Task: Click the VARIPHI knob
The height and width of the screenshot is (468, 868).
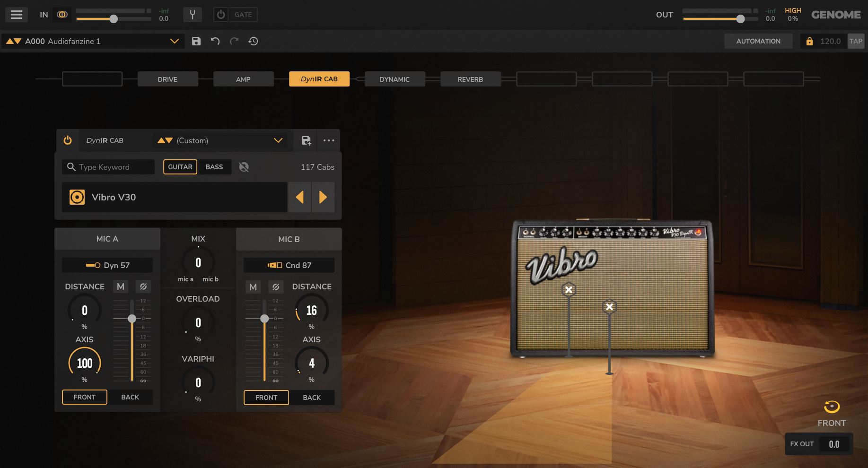Action: click(198, 382)
